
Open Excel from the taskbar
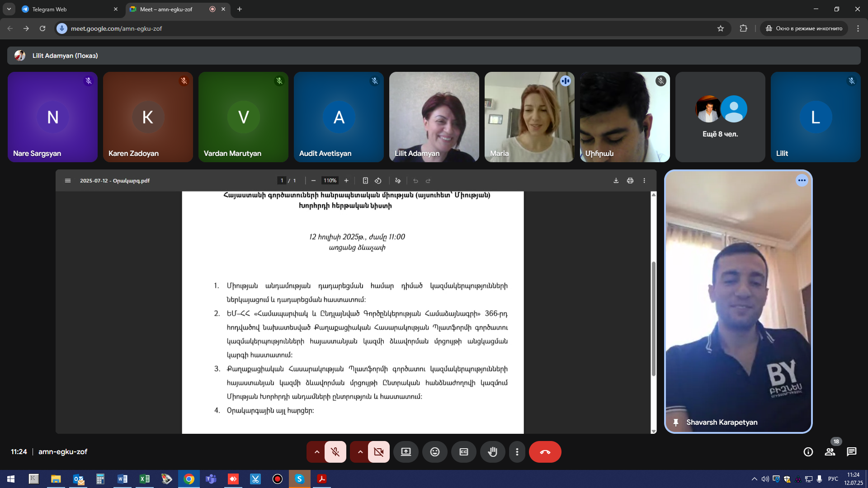(145, 479)
